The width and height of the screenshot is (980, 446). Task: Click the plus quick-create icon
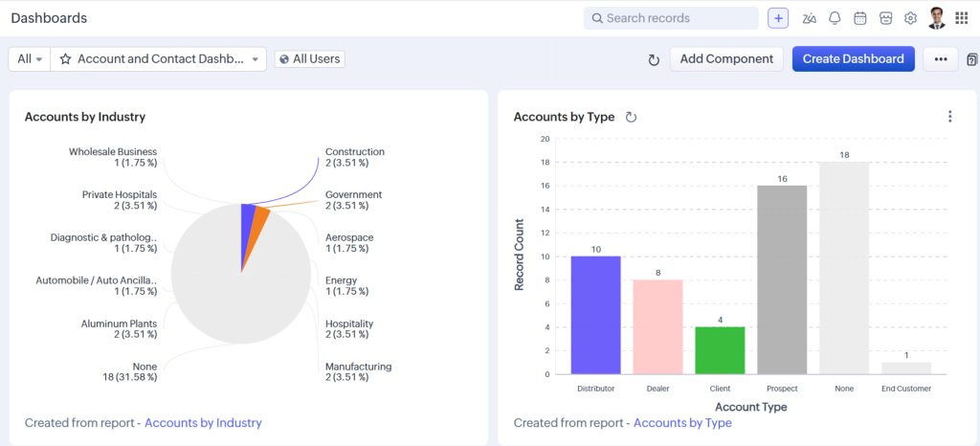pos(778,18)
